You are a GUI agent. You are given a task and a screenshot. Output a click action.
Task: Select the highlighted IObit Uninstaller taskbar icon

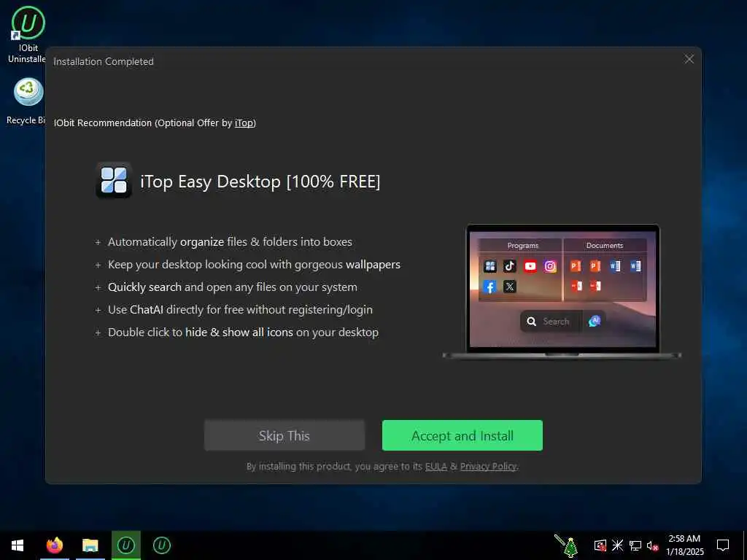click(125, 545)
